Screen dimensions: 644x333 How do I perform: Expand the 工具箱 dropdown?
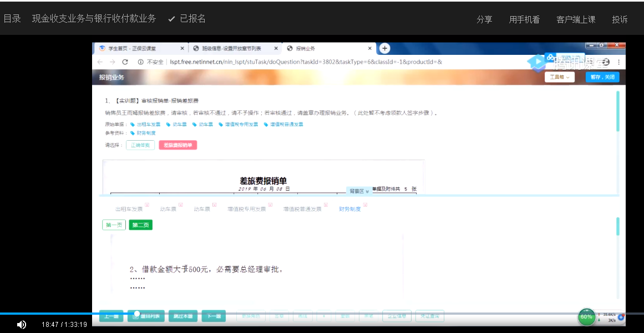pyautogui.click(x=559, y=77)
